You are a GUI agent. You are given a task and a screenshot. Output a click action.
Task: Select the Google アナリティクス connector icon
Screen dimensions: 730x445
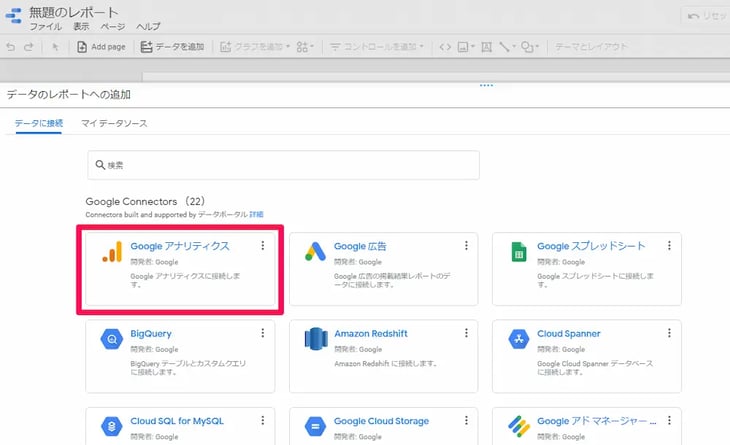pyautogui.click(x=112, y=253)
